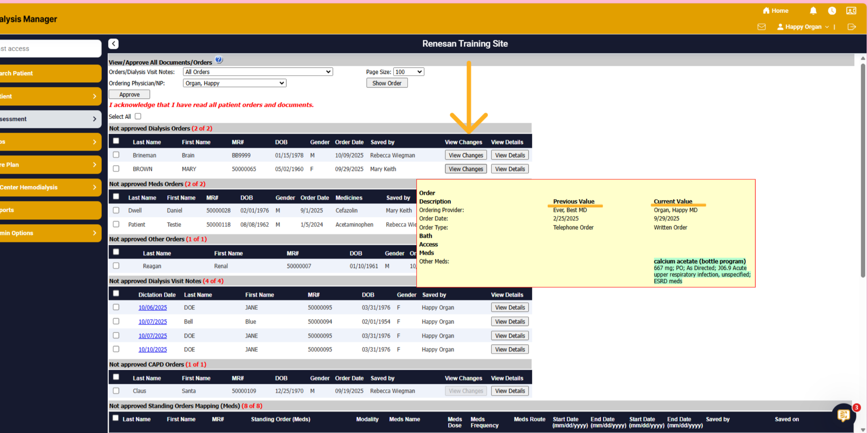Open the Ordering Physician/NP dropdown
Image resolution: width=868 pixels, height=433 pixels.
coord(235,83)
